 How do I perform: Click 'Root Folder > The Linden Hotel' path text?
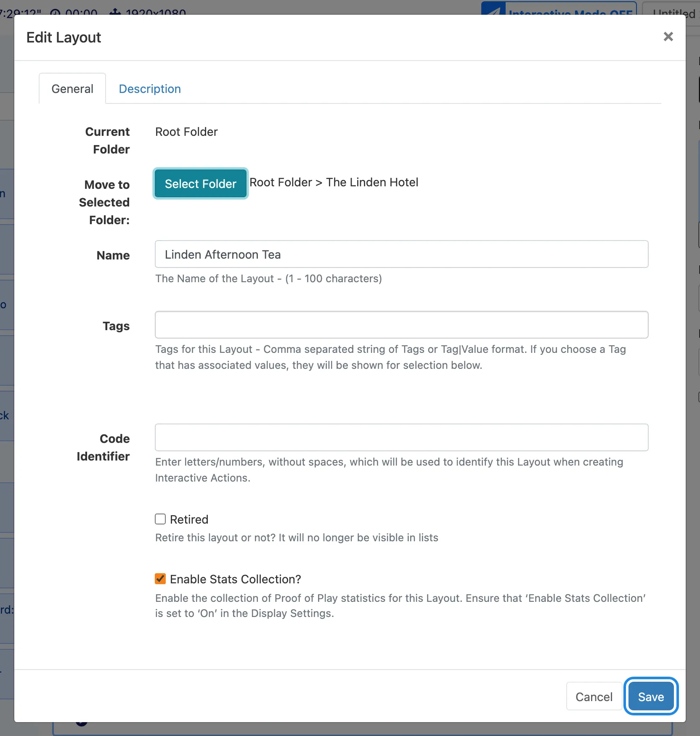334,182
